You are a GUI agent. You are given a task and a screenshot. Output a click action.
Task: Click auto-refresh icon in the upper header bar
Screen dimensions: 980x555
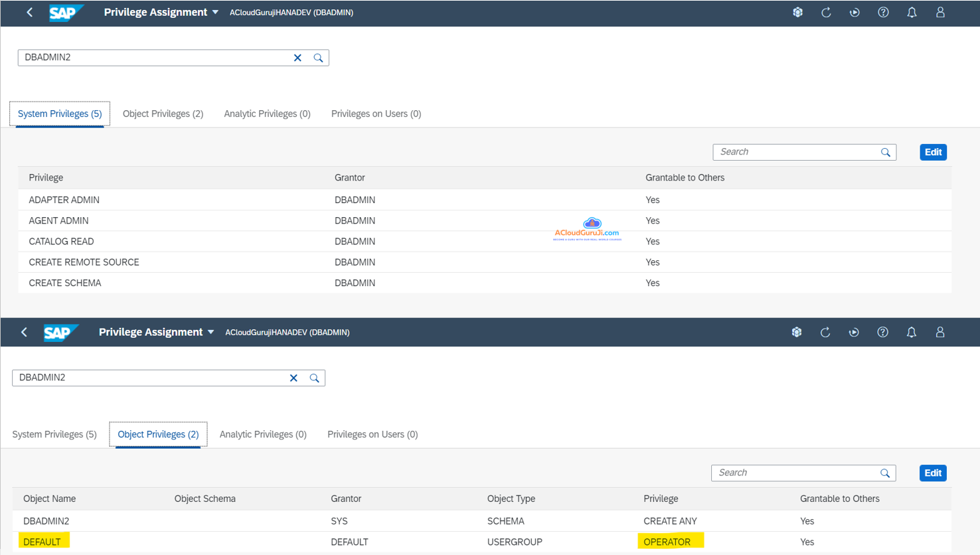[855, 13]
